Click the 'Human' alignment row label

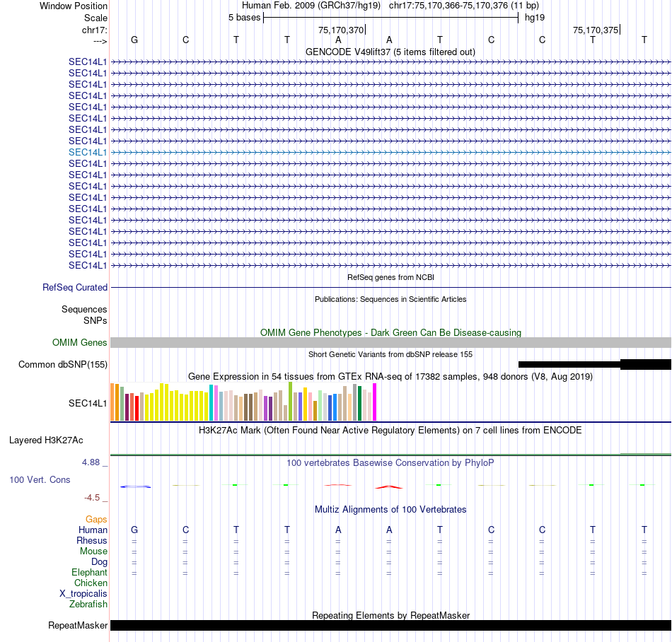(93, 530)
